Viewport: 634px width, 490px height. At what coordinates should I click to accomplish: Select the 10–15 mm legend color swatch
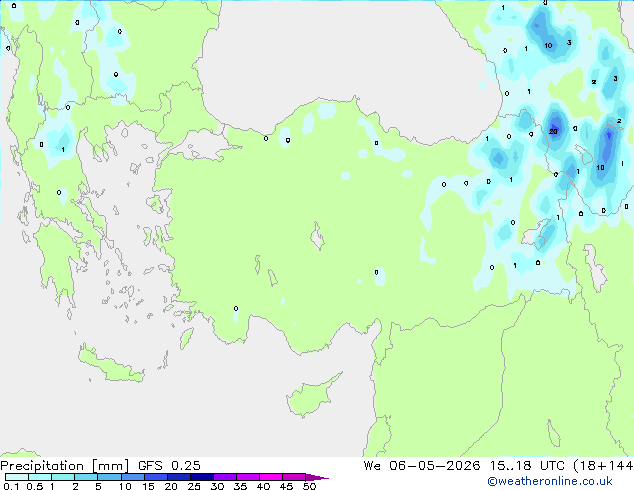pyautogui.click(x=132, y=477)
